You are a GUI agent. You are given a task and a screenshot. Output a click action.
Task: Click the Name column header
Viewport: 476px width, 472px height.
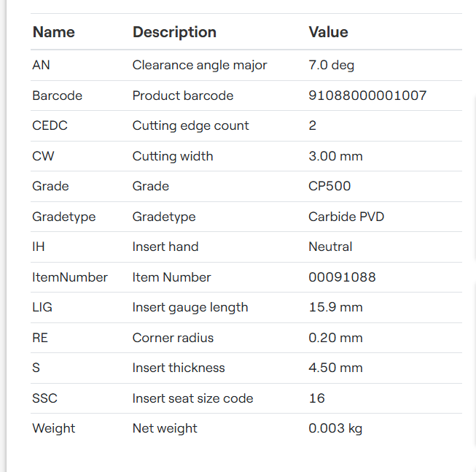[53, 32]
